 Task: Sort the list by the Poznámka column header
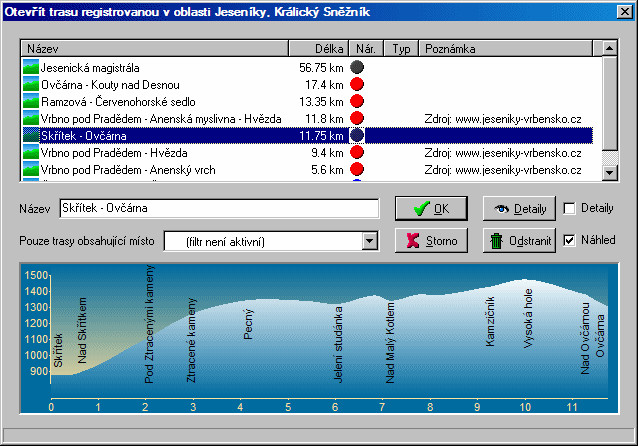point(505,48)
